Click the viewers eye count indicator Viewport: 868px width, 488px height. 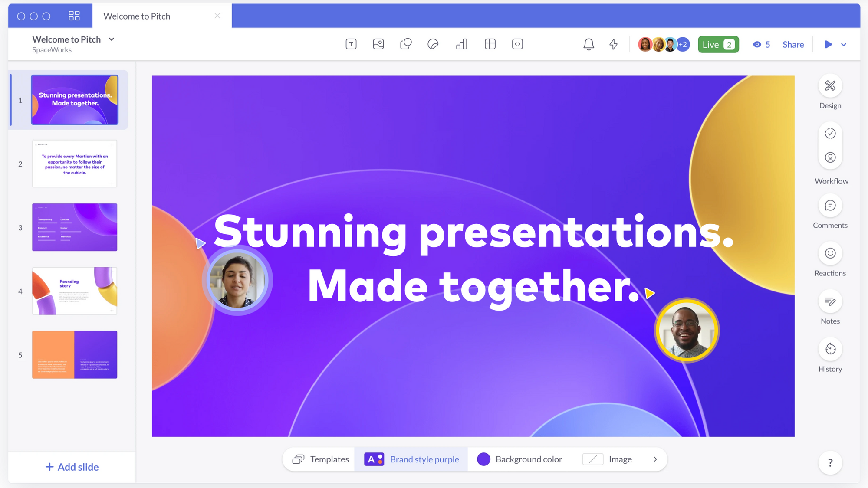[x=762, y=44]
